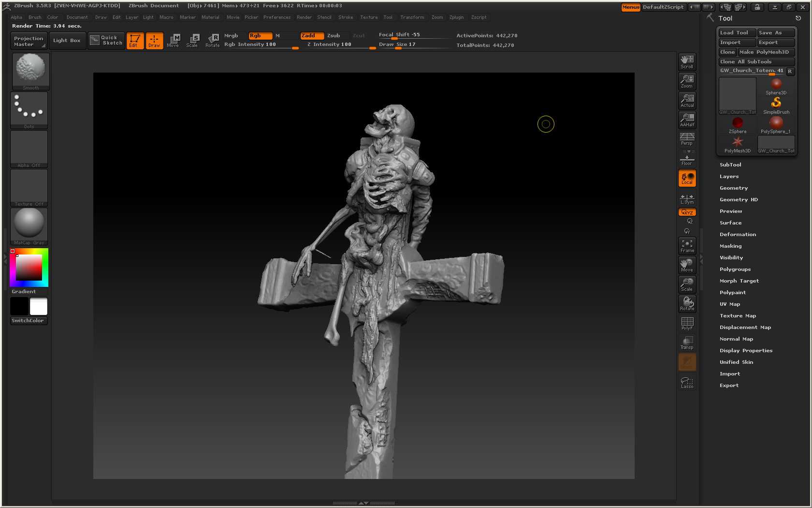Screen dimensions: 812x508
Task: Open the Brush menu
Action: 35,17
